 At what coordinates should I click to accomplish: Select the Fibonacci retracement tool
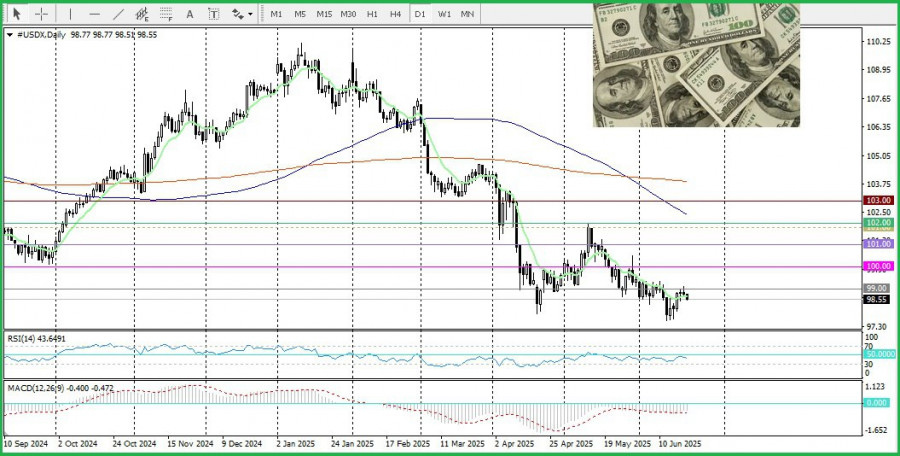point(166,14)
